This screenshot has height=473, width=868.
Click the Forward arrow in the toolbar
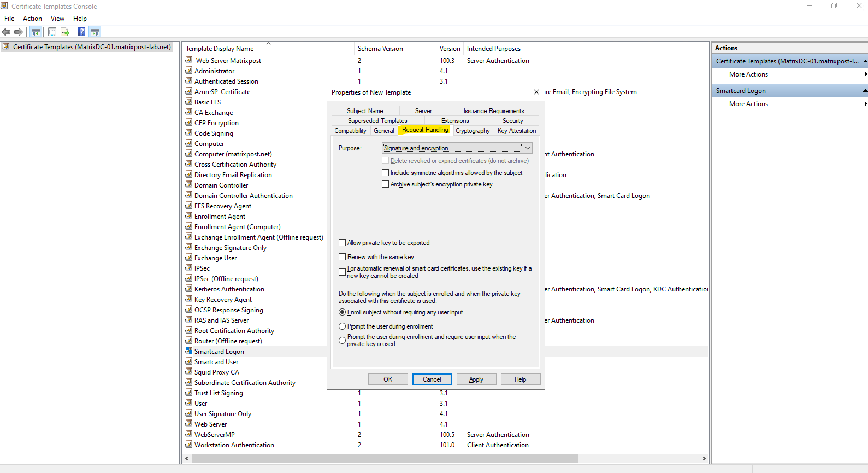coord(19,32)
